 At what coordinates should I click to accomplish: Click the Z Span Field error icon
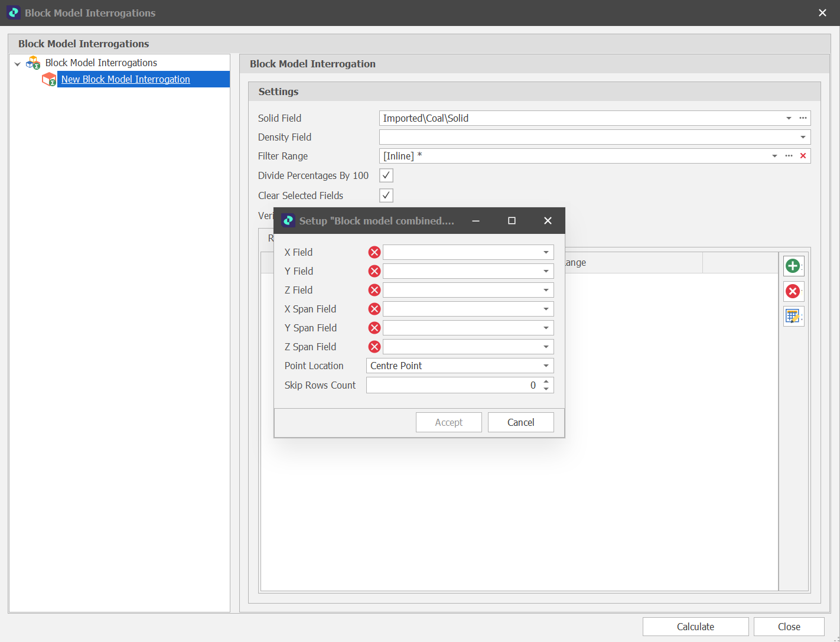click(x=375, y=347)
